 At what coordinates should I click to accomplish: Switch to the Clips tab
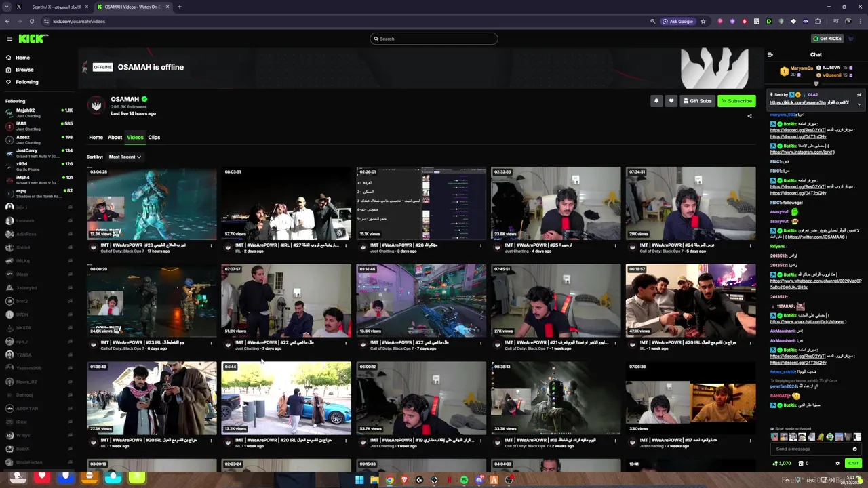(x=154, y=138)
